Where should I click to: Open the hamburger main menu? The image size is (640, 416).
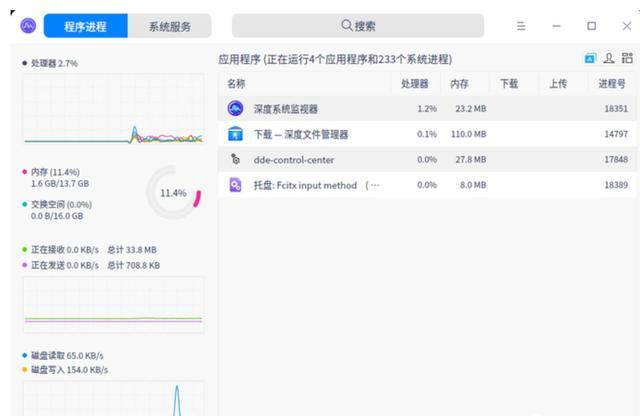(x=521, y=26)
